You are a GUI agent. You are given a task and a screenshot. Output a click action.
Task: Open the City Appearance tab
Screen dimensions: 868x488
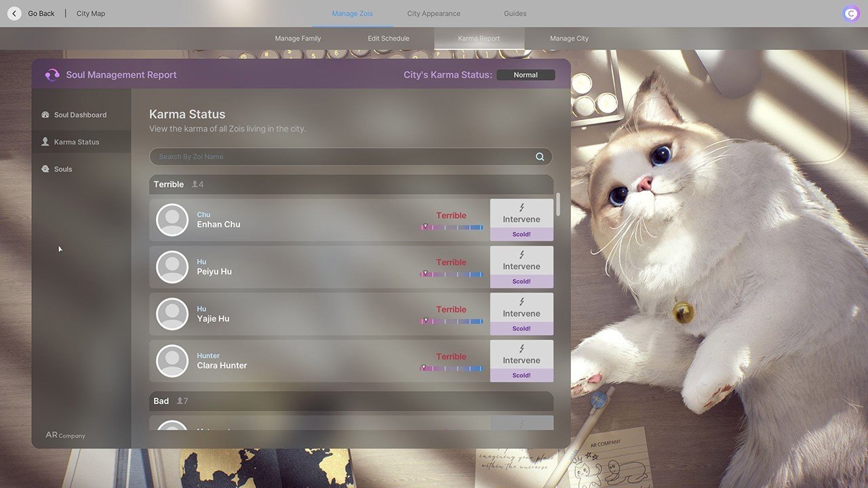point(433,14)
